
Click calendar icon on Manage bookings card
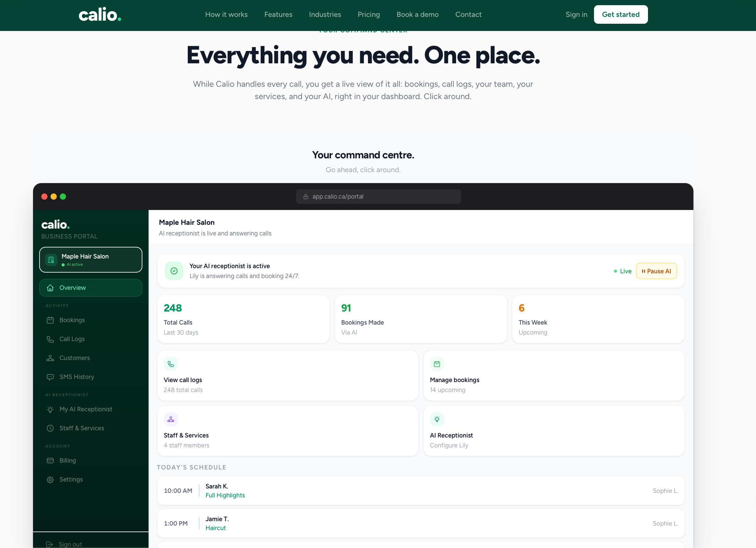(x=437, y=364)
